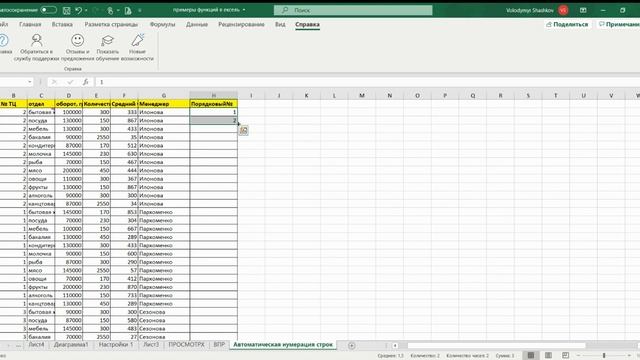Click the Insert Function fx icon
Image resolution: width=640 pixels, height=360 pixels.
click(85, 82)
